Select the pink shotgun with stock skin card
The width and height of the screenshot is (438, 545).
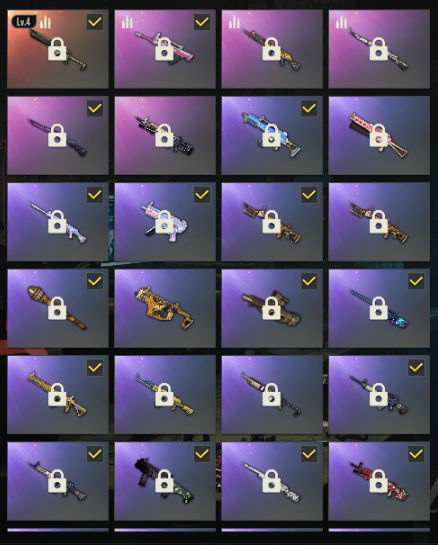(379, 136)
